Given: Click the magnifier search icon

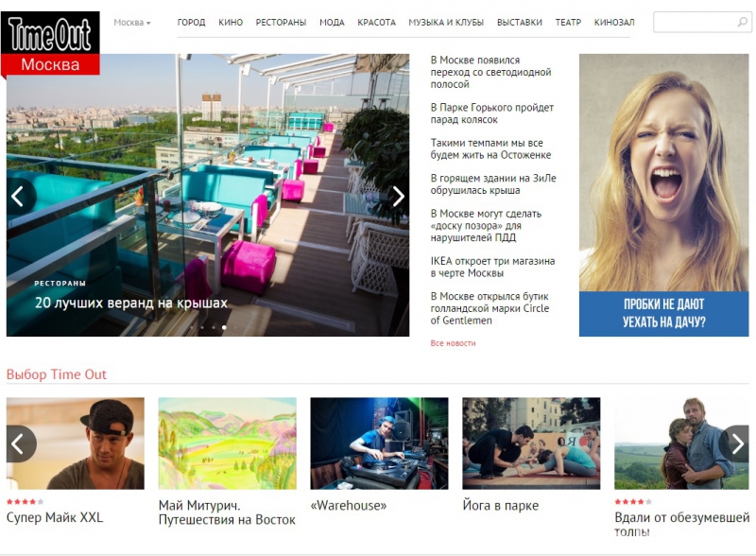Looking at the screenshot, I should [x=742, y=22].
